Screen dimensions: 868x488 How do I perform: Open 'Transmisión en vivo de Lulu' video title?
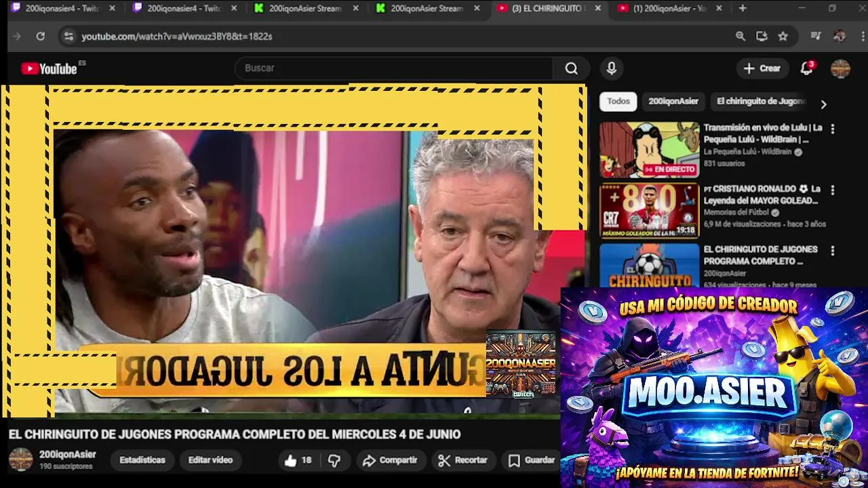[x=763, y=134]
